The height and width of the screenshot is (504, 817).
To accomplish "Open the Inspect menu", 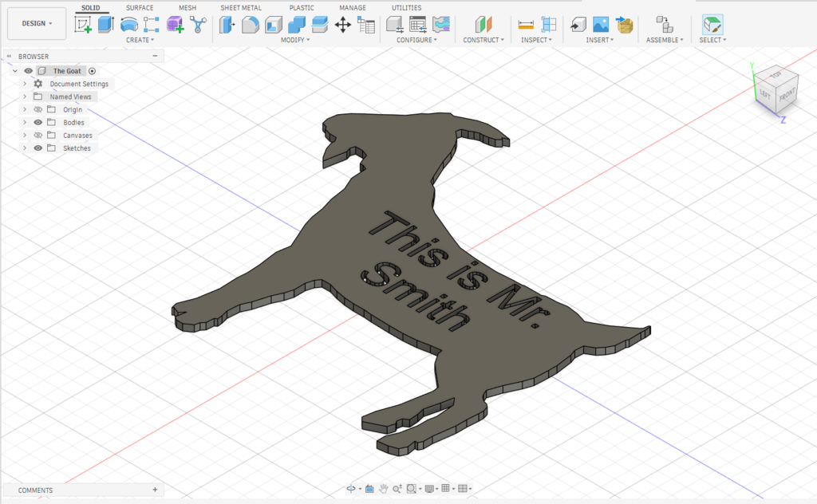I will coord(536,40).
